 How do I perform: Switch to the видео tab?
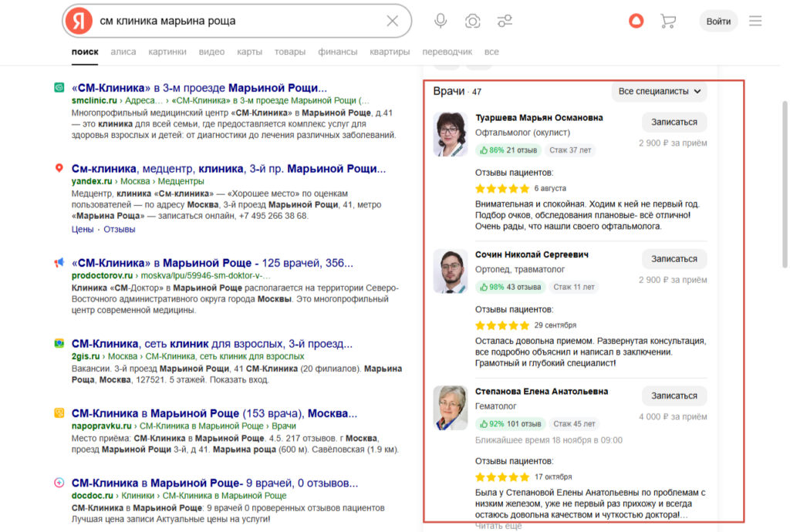click(x=211, y=52)
